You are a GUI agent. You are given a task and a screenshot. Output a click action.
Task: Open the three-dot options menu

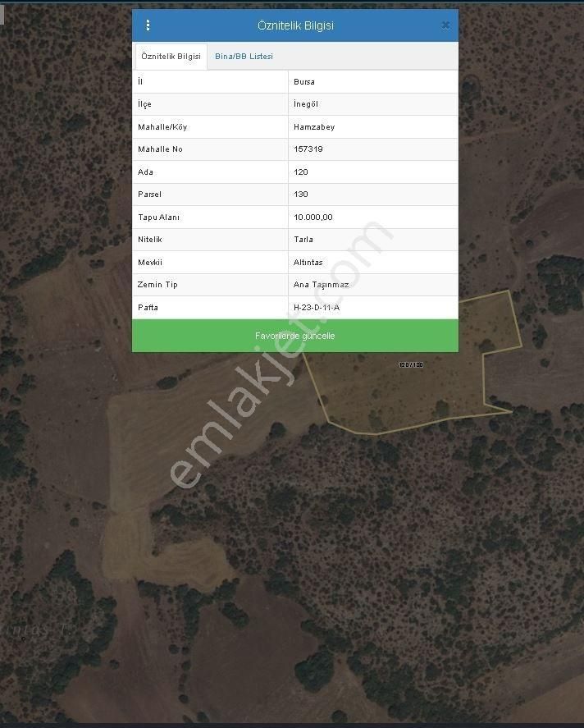click(x=148, y=25)
